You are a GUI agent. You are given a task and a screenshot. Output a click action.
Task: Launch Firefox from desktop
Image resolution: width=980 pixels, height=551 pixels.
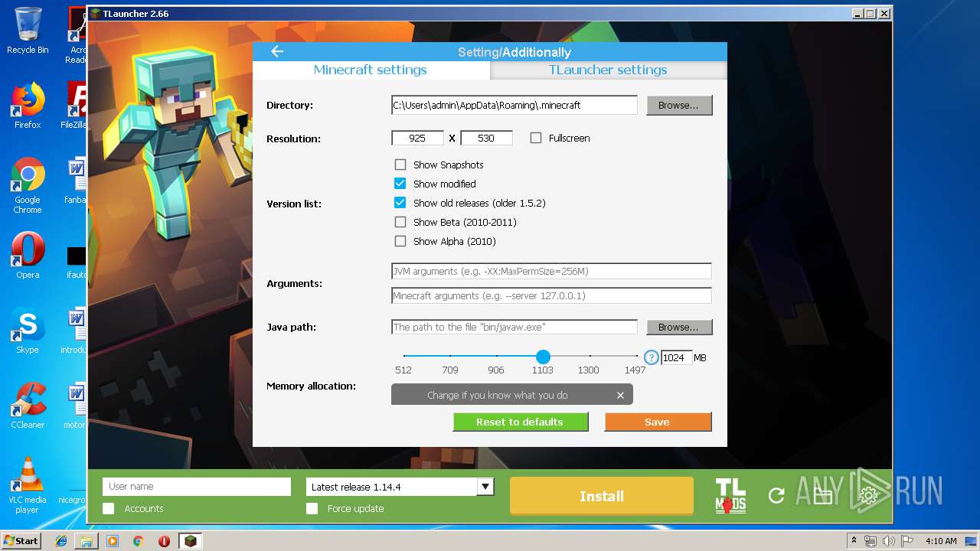click(28, 106)
